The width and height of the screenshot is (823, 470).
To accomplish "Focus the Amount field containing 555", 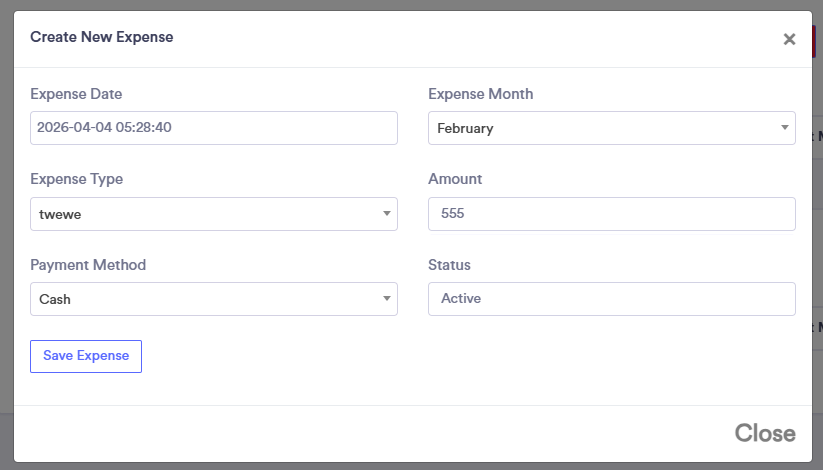I will 611,214.
